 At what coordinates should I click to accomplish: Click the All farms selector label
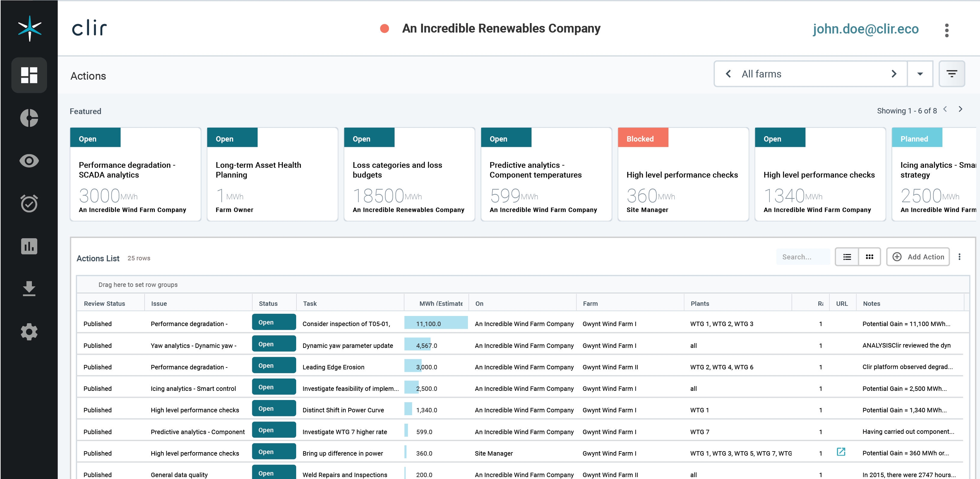761,74
